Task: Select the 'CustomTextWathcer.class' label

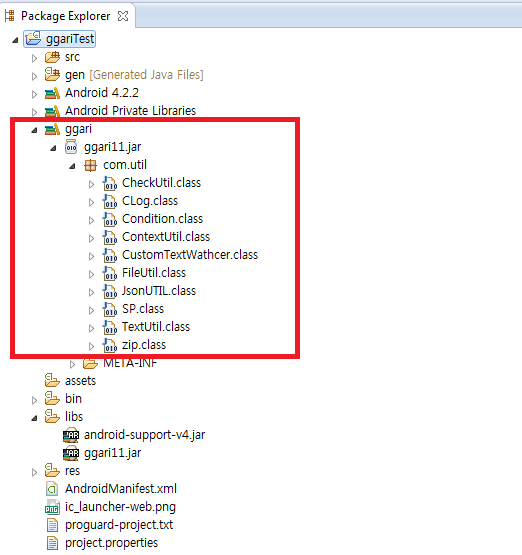Action: point(190,255)
